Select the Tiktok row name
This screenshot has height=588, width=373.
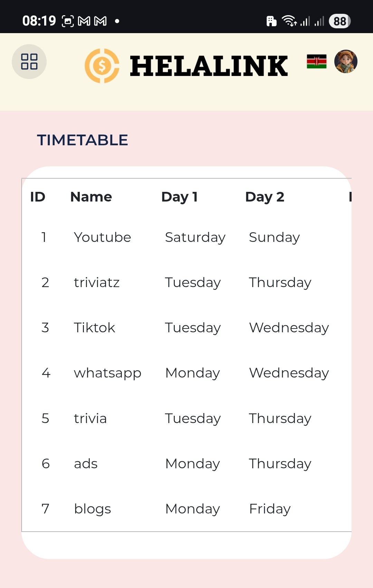95,328
